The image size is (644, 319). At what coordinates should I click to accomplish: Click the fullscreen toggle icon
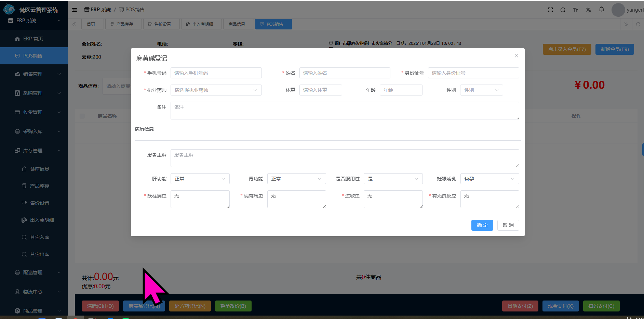[550, 10]
